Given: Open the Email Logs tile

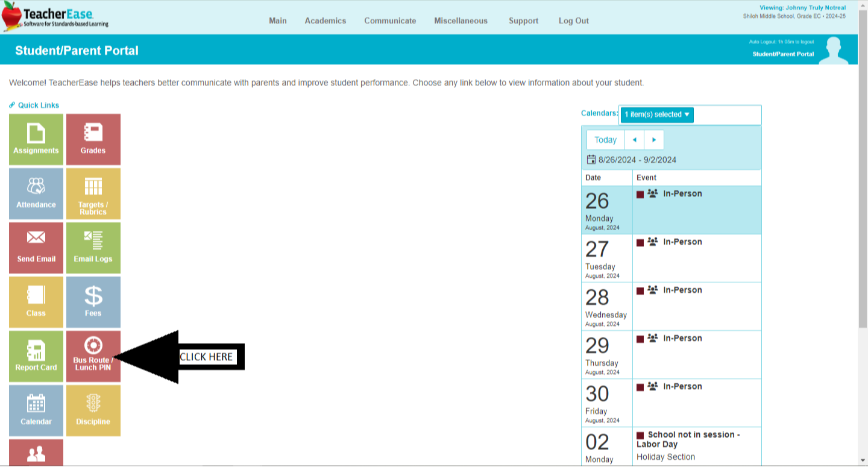Looking at the screenshot, I should tap(93, 248).
